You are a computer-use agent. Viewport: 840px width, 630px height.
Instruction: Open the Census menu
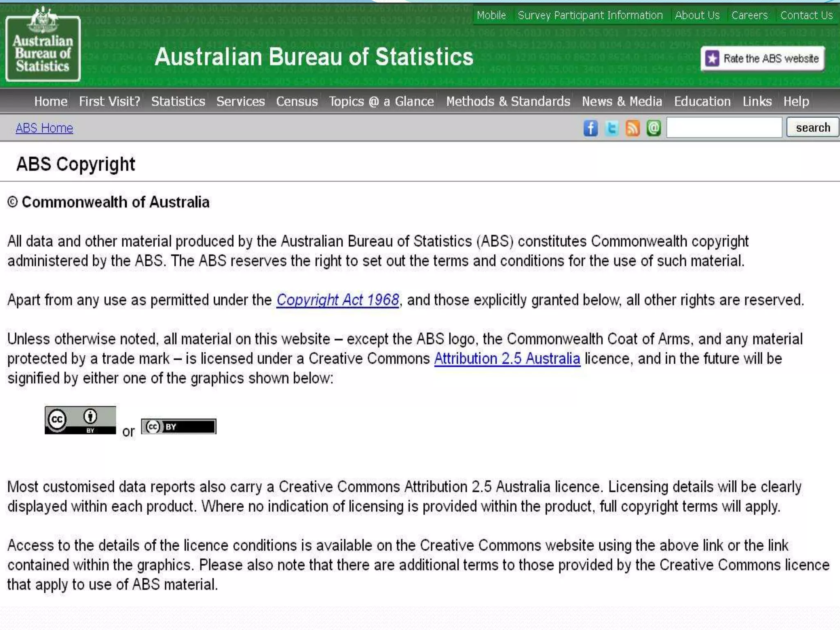(297, 101)
